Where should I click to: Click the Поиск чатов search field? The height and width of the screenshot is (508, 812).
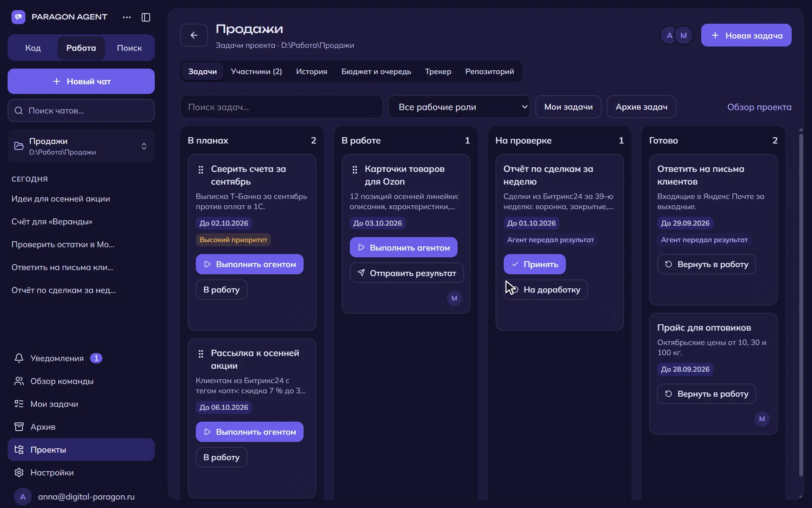point(81,110)
